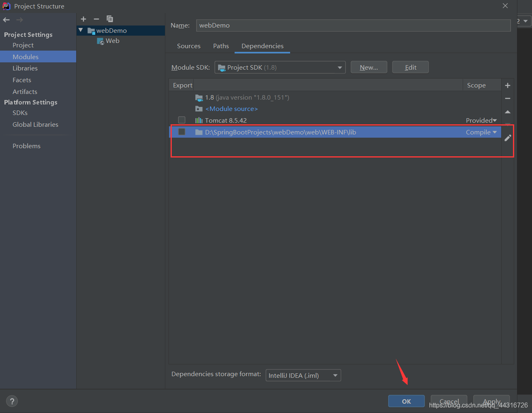Viewport: 532px width, 413px height.
Task: Confirm with the OK button
Action: point(406,401)
